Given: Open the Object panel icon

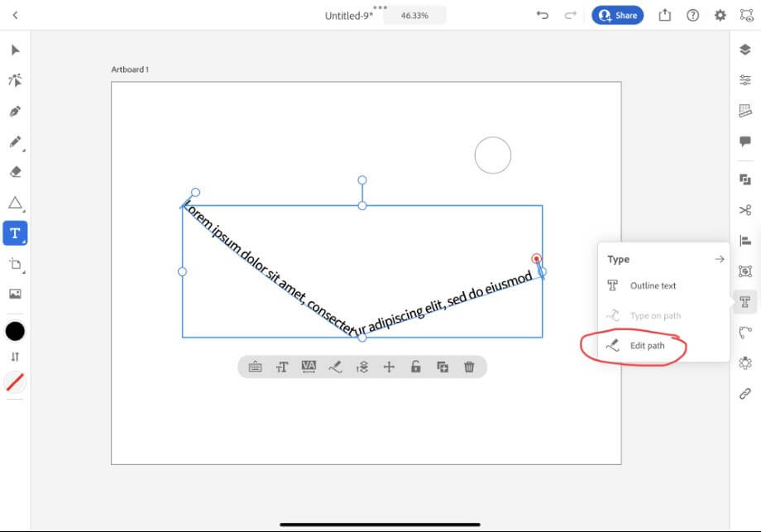Looking at the screenshot, I should tap(745, 271).
